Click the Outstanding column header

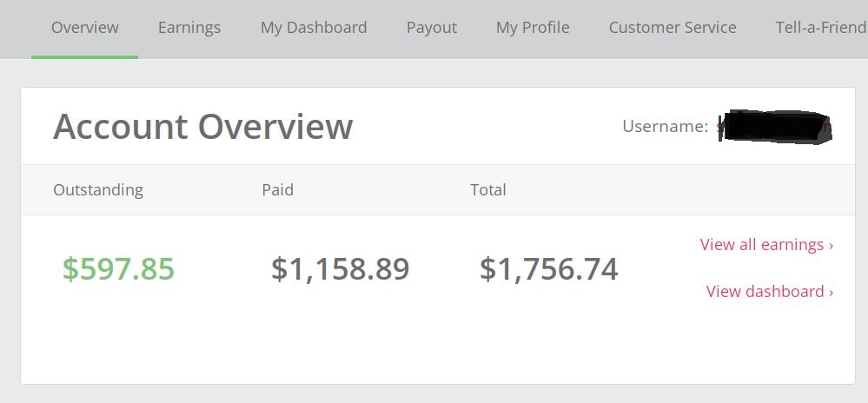click(98, 190)
